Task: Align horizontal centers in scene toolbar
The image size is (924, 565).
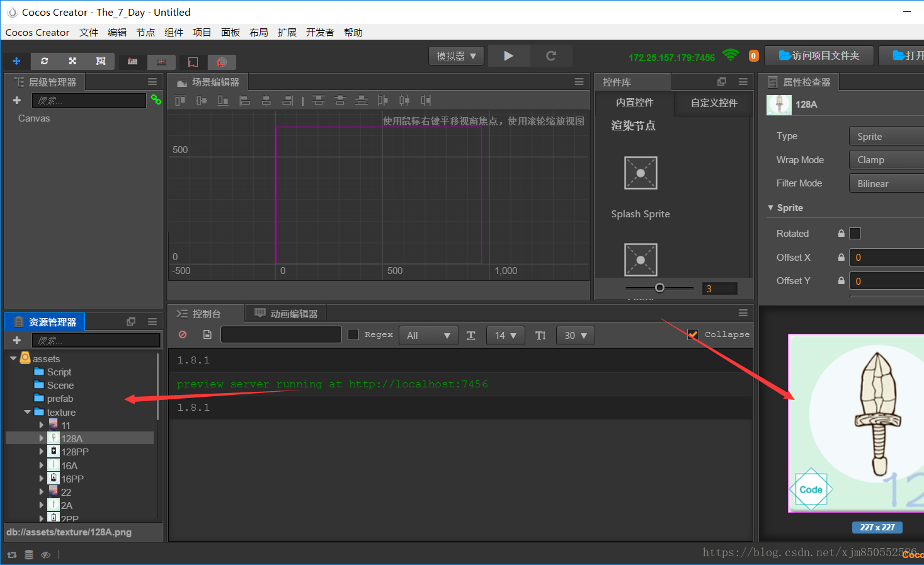Action: click(266, 100)
